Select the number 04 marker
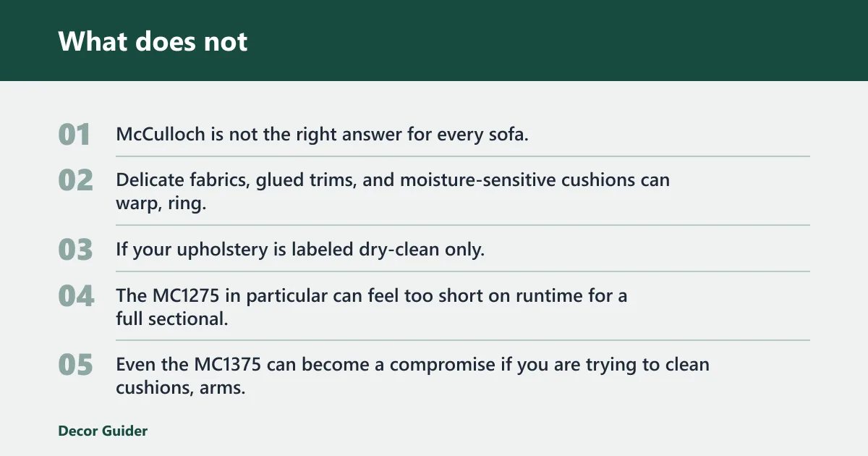Viewport: 868px width, 456px height. click(x=76, y=295)
